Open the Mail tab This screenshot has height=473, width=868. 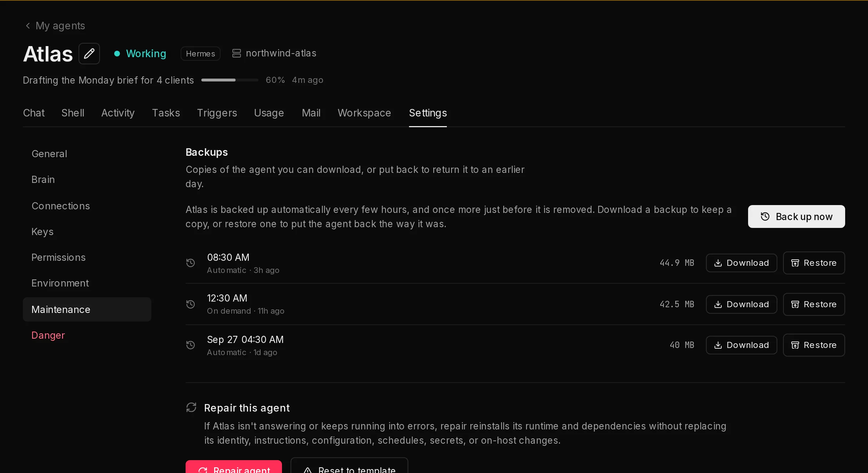pyautogui.click(x=311, y=113)
